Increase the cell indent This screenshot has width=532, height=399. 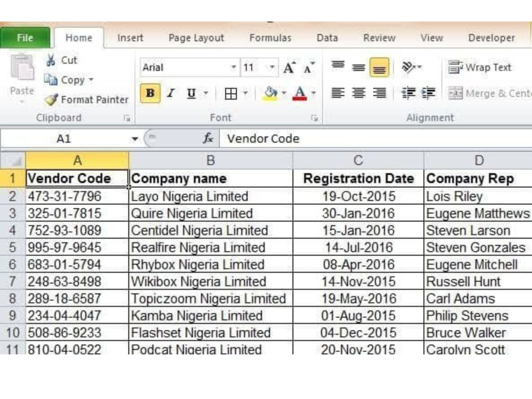428,93
